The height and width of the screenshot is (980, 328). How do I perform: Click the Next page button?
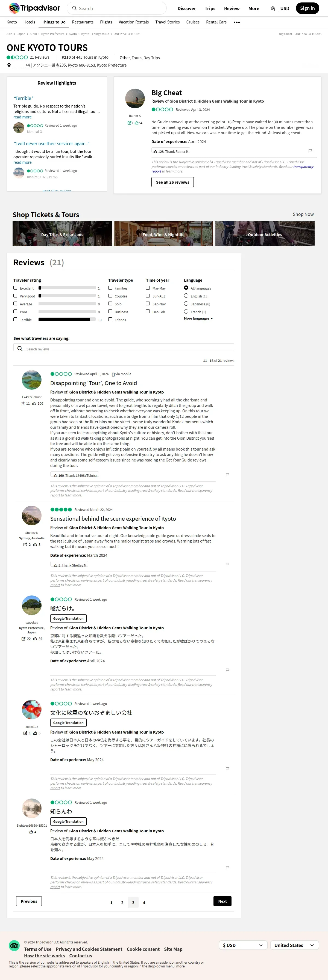pos(222,901)
